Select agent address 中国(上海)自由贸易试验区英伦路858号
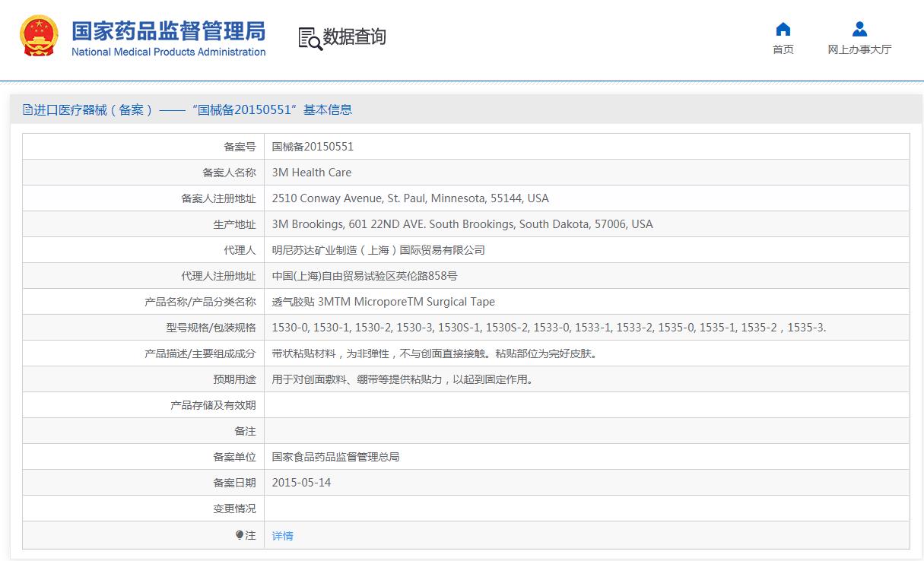Viewport: 924px width, 561px height. point(365,276)
